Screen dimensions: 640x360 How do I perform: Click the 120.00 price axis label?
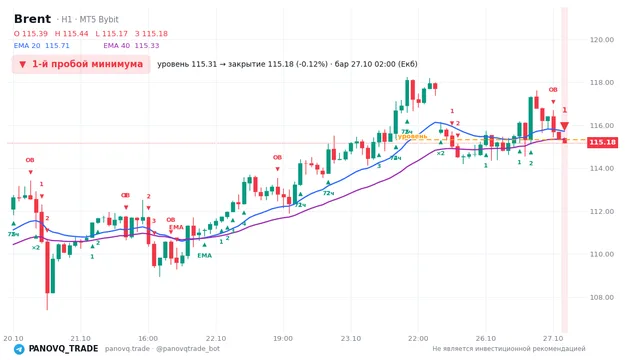click(602, 40)
